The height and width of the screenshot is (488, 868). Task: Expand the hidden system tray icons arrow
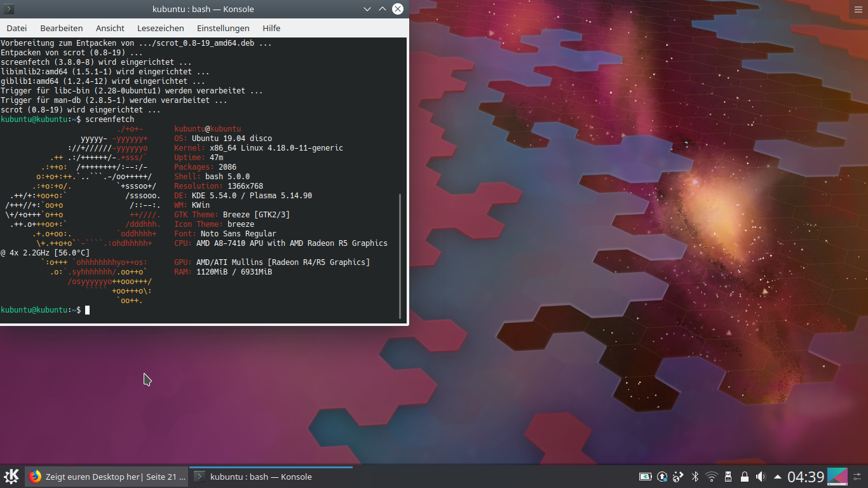point(777,476)
